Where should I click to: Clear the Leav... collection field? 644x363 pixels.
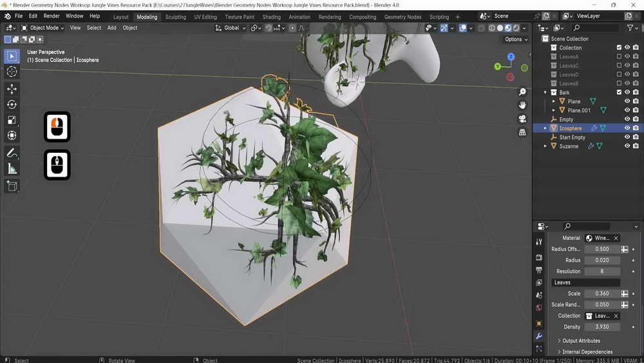tap(616, 316)
